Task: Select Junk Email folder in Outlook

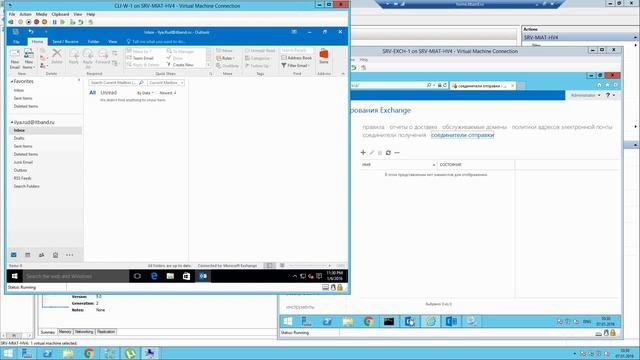Action: [x=23, y=162]
